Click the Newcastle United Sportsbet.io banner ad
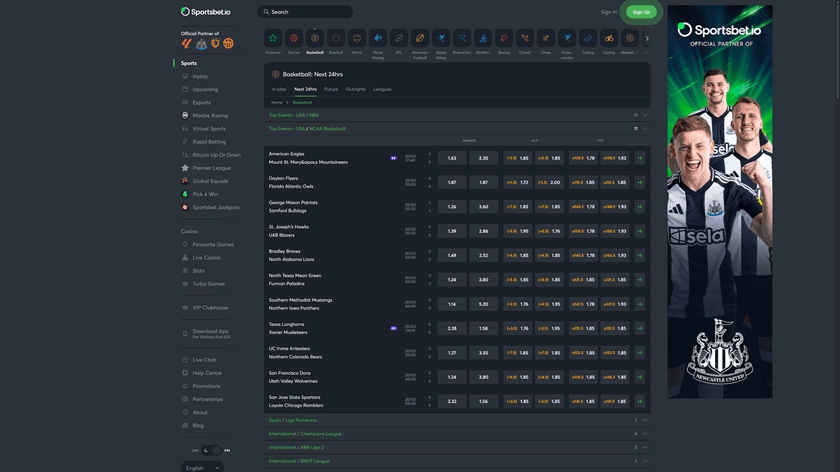 click(719, 201)
